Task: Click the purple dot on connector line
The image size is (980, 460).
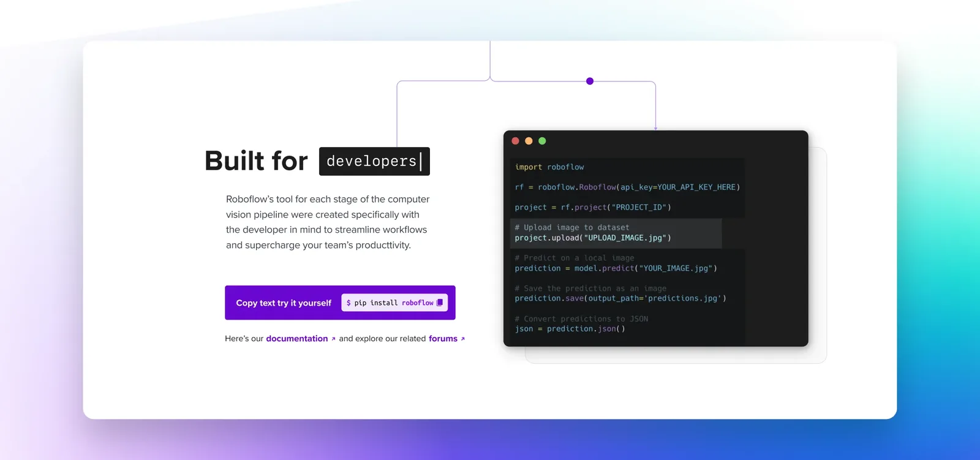Action: coord(590,81)
